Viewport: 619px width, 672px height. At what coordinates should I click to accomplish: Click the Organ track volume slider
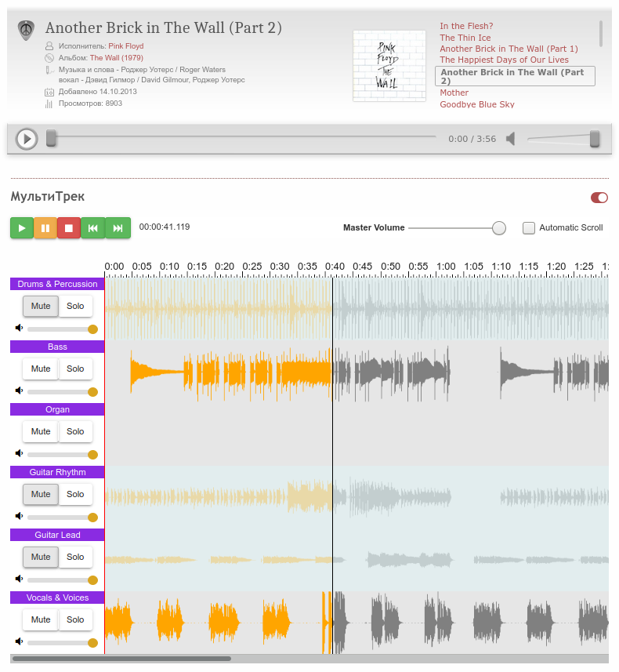tap(63, 455)
